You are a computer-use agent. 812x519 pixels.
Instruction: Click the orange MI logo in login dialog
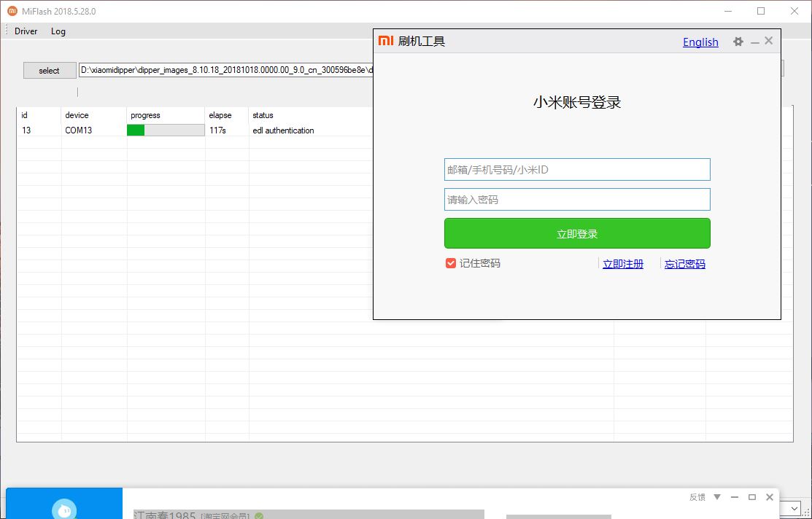click(x=386, y=41)
